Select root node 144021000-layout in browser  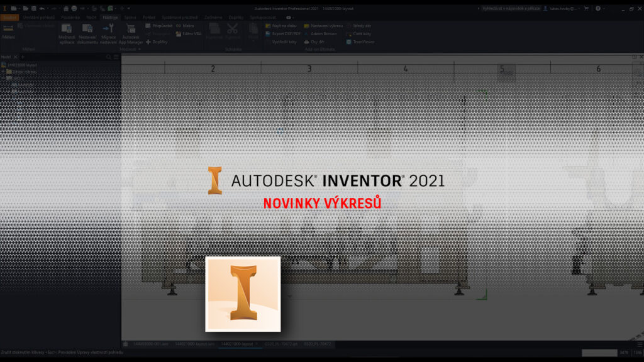coord(19,65)
